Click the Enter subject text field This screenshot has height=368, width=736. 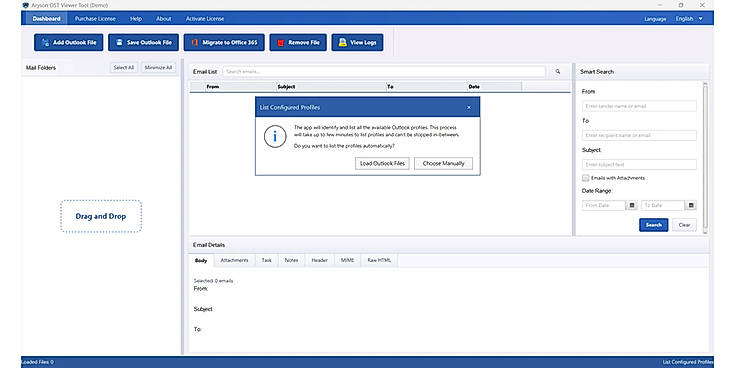click(639, 165)
